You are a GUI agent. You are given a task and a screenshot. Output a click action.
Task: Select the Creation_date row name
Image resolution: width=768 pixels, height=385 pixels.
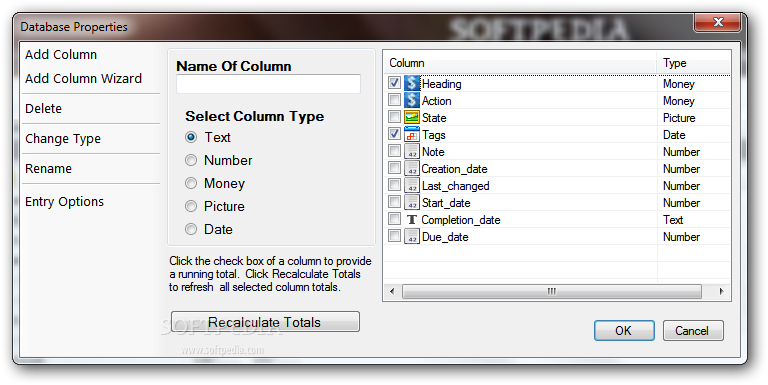454,169
